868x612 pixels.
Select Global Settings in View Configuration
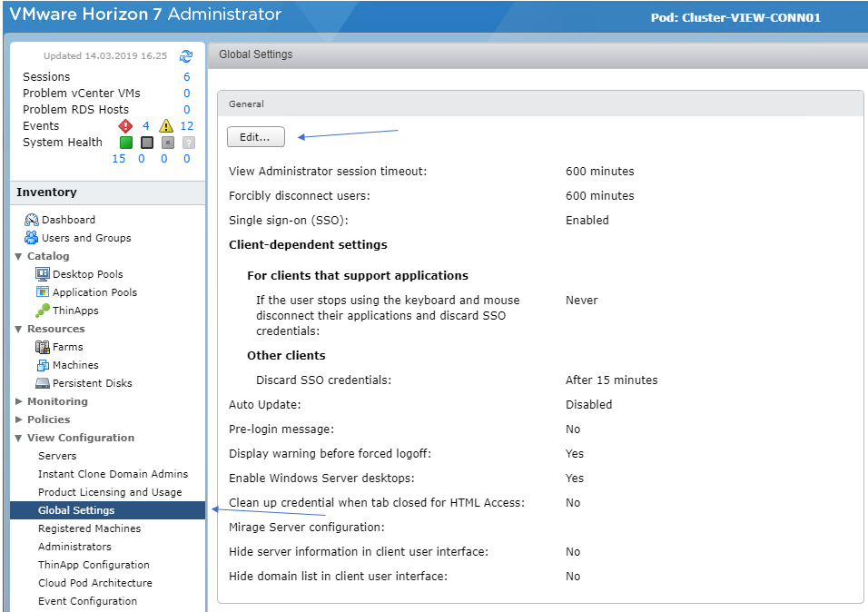tap(76, 510)
